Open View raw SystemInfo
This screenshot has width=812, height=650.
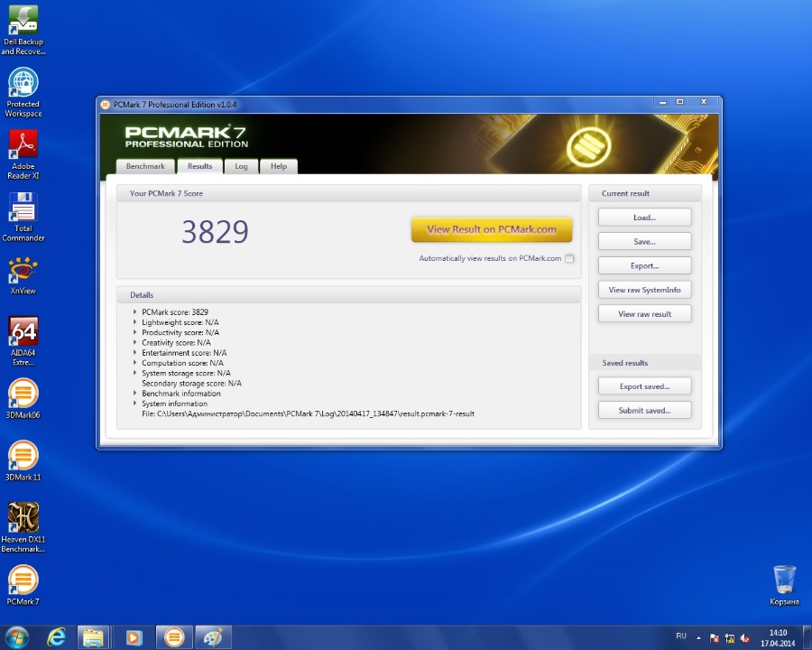tap(645, 290)
